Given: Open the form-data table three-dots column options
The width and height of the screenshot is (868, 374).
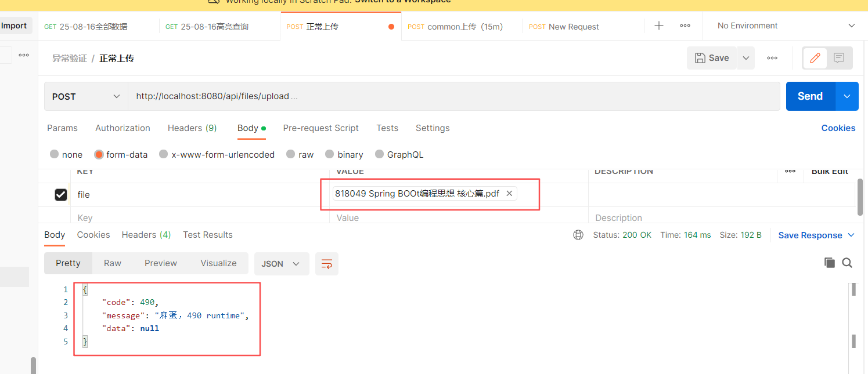Looking at the screenshot, I should [x=790, y=171].
